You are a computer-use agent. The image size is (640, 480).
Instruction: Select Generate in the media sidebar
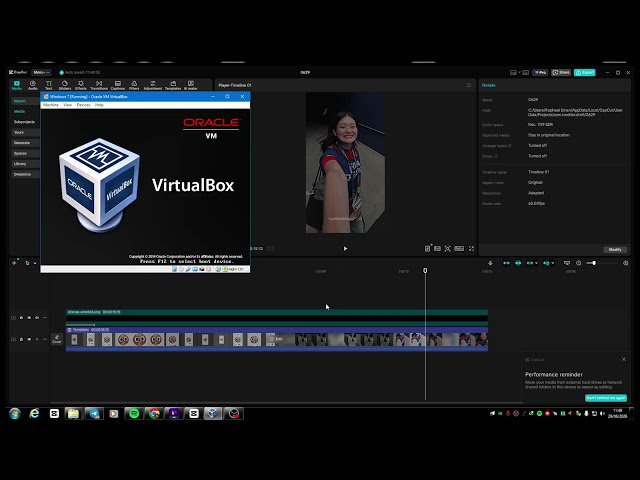pos(25,143)
